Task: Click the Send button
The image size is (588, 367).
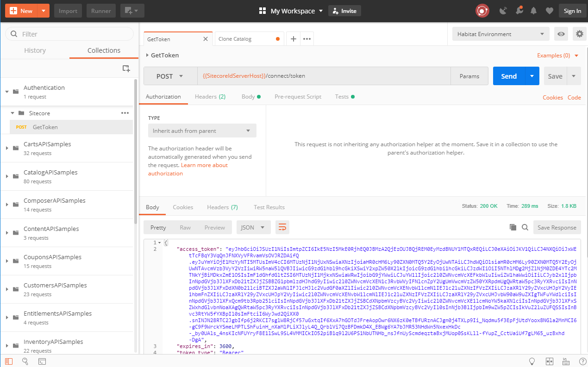Action: point(508,76)
